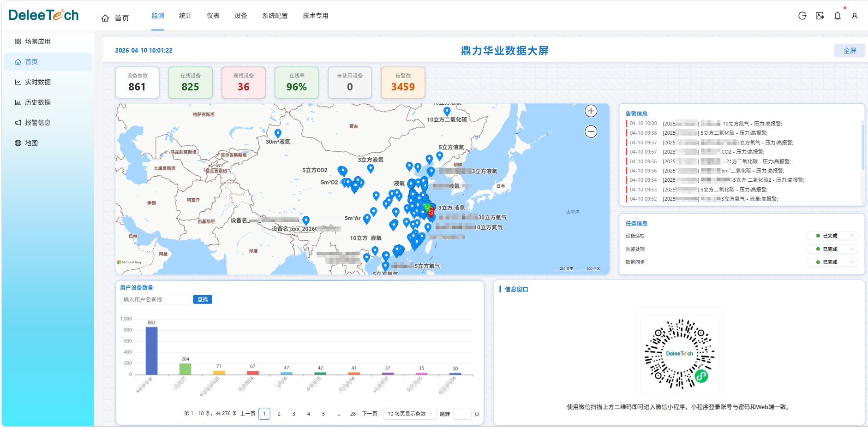Open the language translation icon
The height and width of the screenshot is (428, 868).
tap(820, 16)
